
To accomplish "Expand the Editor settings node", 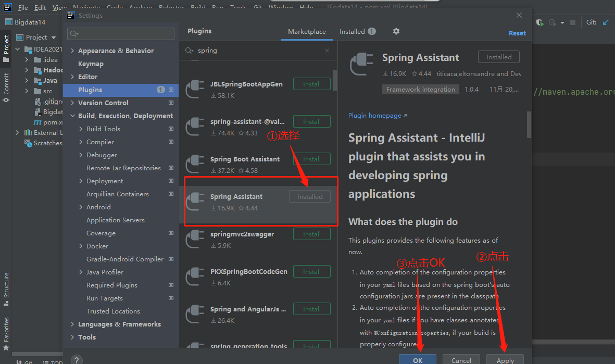I will (72, 77).
